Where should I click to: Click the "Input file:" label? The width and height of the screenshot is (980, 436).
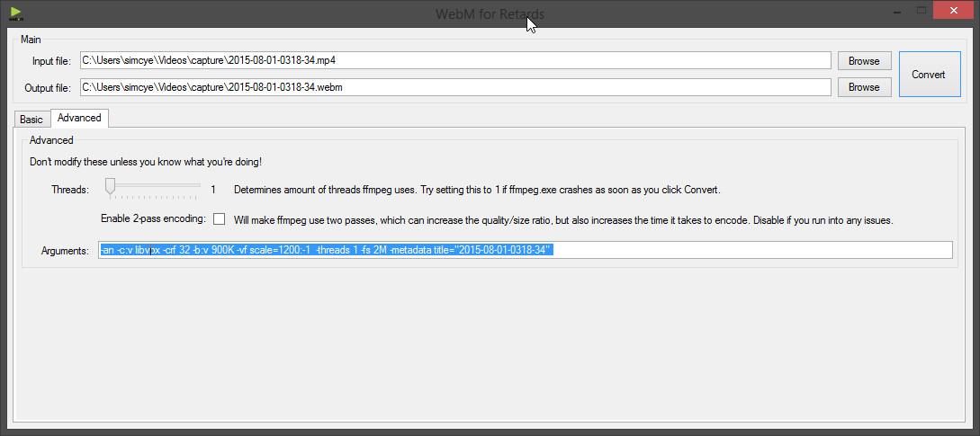tap(52, 61)
